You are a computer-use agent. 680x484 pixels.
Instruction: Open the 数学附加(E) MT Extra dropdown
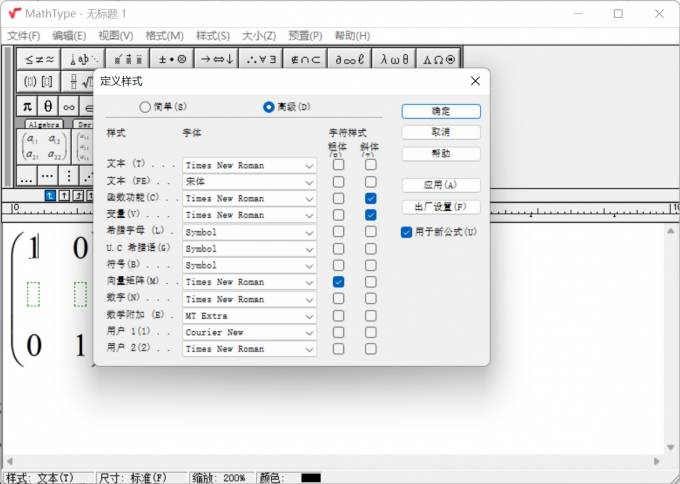[x=249, y=316]
